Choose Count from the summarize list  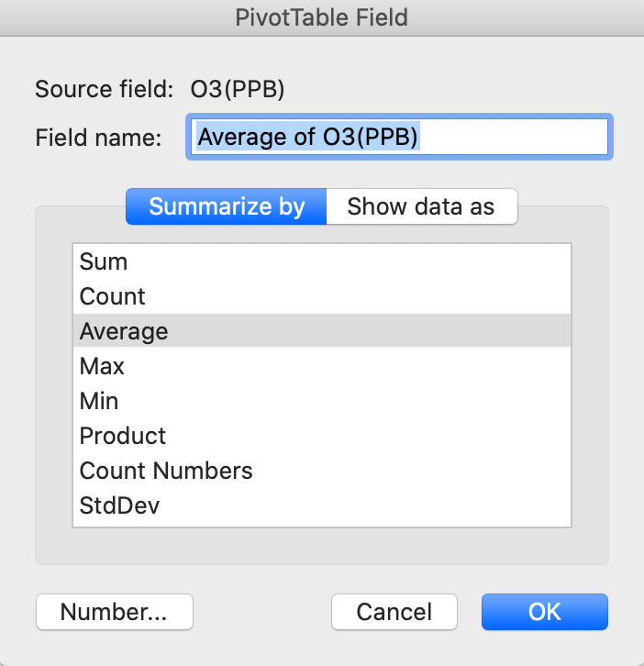[x=113, y=296]
